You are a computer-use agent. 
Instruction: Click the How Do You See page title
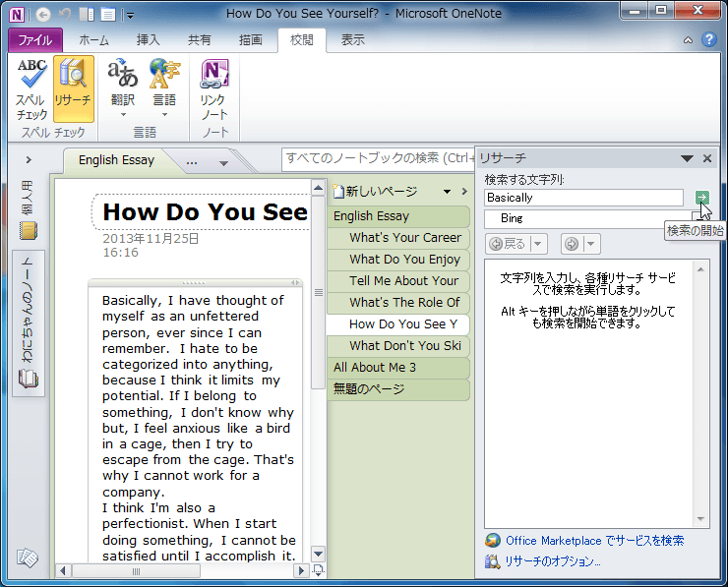coord(205,212)
